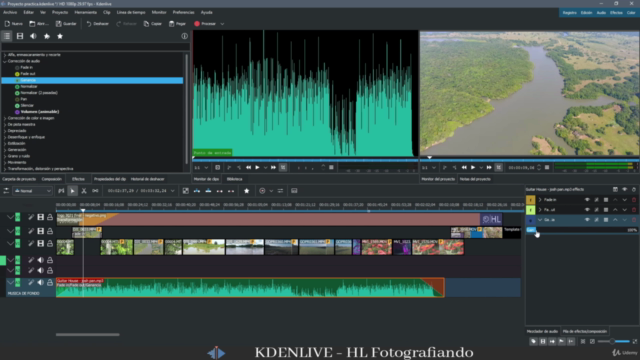Viewport: 640px width, 360px height.
Task: Play the clip monitor
Action: (x=257, y=168)
